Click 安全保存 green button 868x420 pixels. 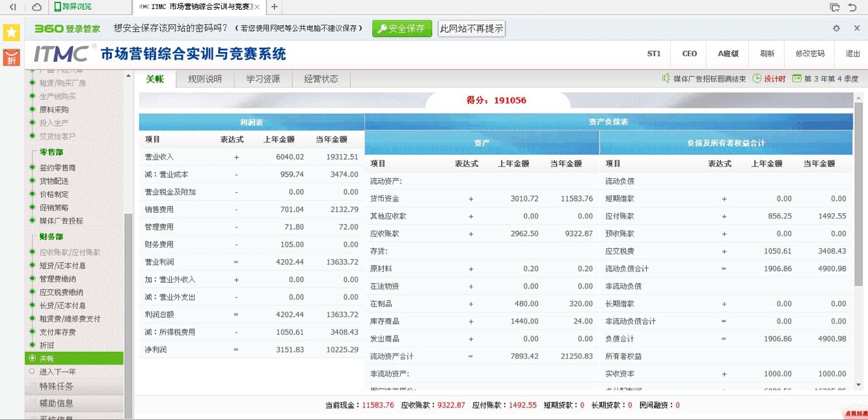pyautogui.click(x=402, y=29)
